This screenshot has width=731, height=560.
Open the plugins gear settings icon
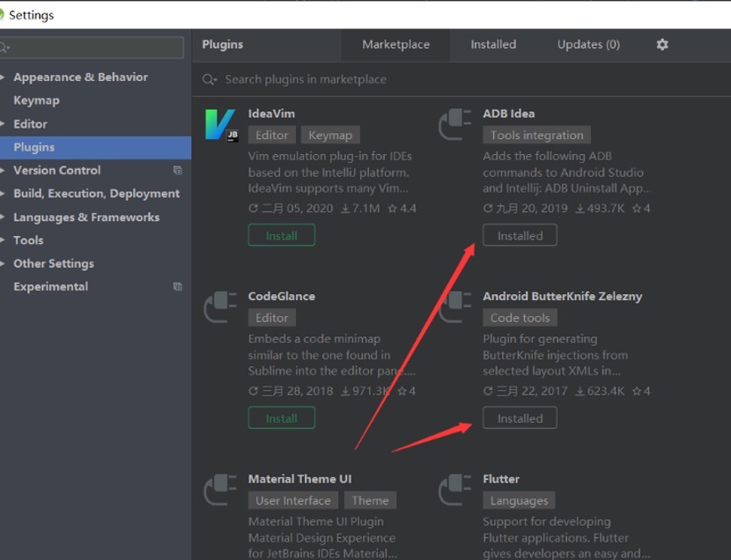(662, 44)
